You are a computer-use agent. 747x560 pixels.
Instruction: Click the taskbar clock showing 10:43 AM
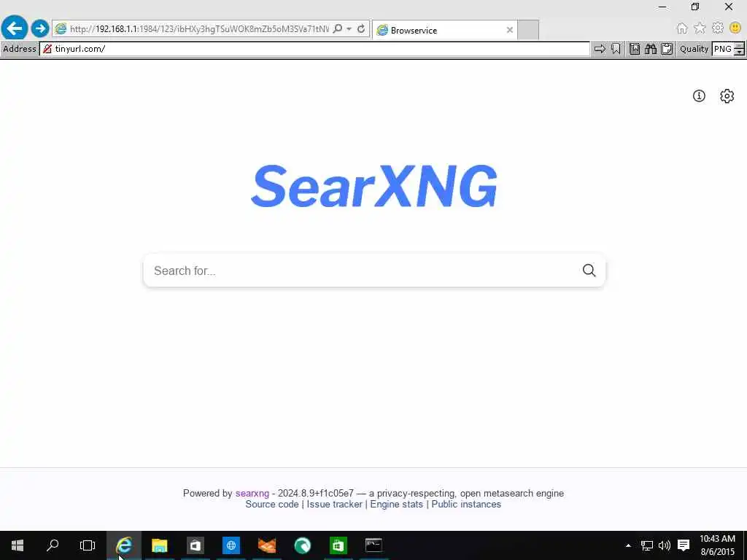717,545
